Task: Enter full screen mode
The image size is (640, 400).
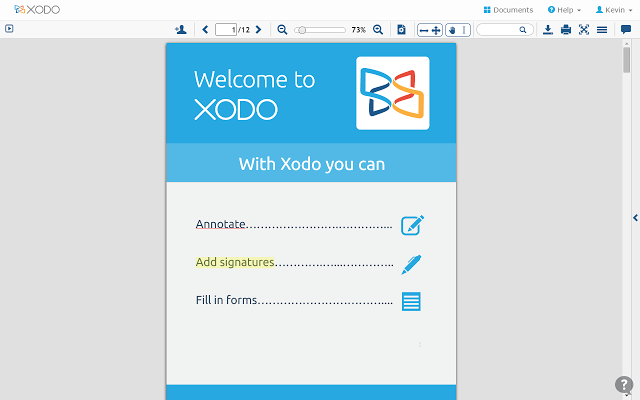Action: point(584,29)
